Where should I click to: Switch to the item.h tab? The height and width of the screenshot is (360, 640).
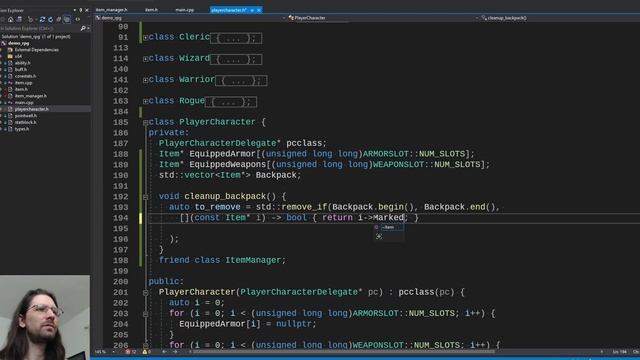pyautogui.click(x=151, y=10)
